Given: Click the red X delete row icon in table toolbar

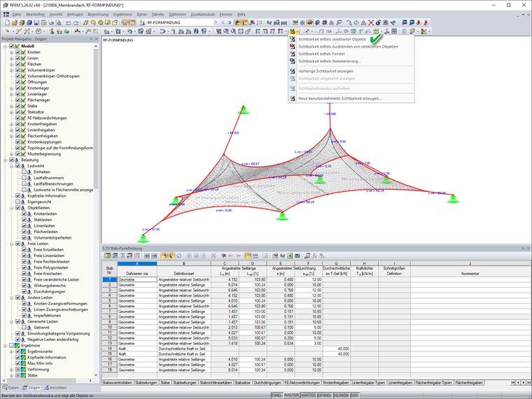Looking at the screenshot, I should (223, 255).
